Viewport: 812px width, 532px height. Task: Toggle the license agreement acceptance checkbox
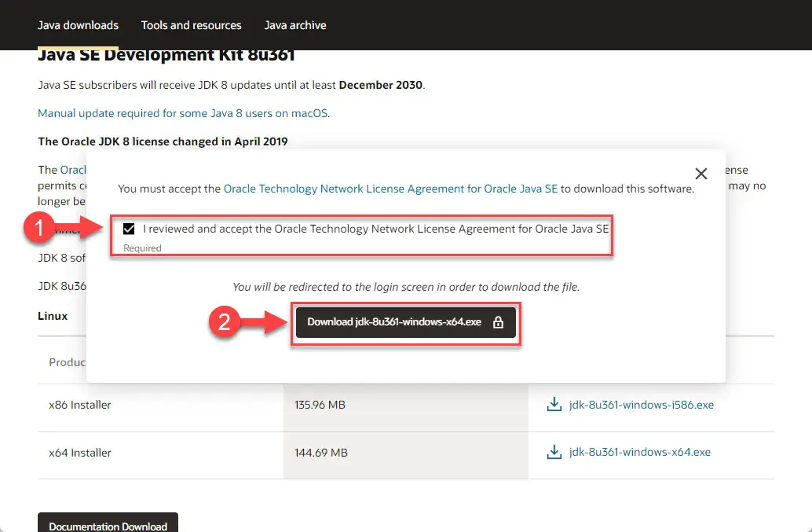coord(129,229)
